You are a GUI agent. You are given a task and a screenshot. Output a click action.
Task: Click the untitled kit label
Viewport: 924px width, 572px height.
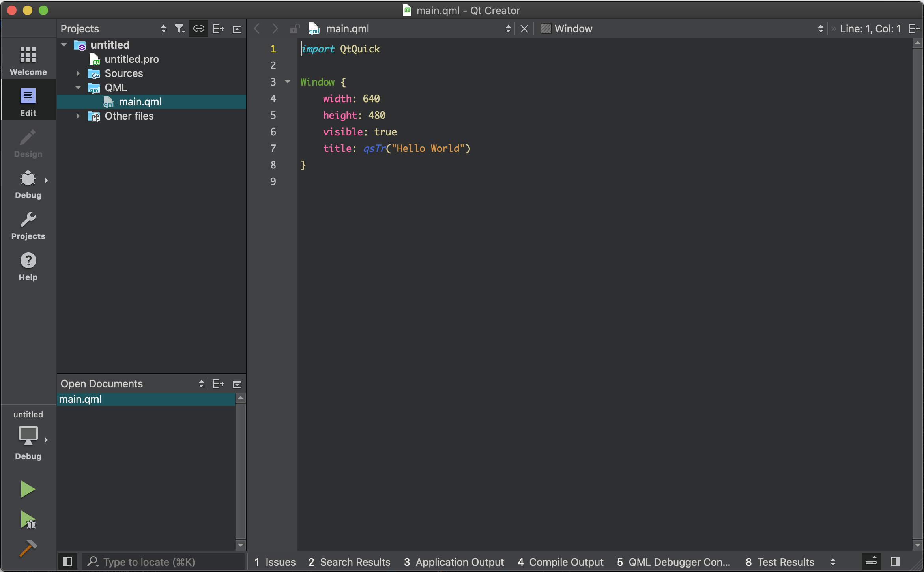(x=28, y=414)
